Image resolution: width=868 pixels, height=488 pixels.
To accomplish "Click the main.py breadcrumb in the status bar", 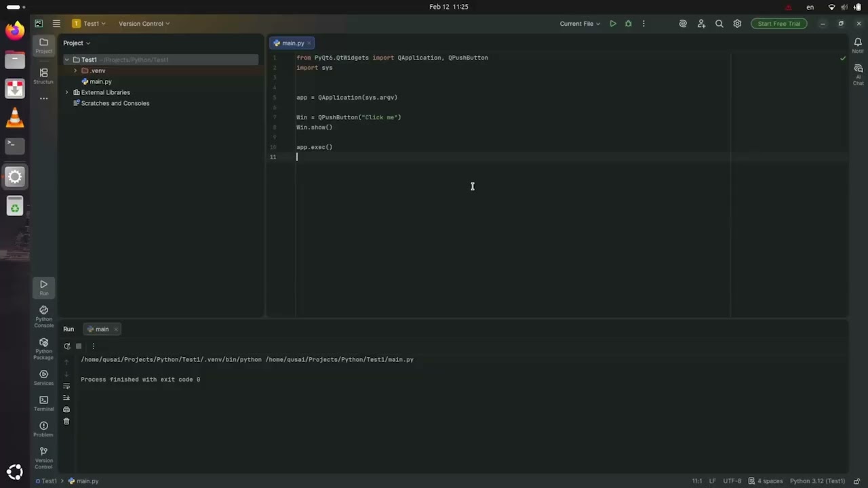I will [83, 481].
